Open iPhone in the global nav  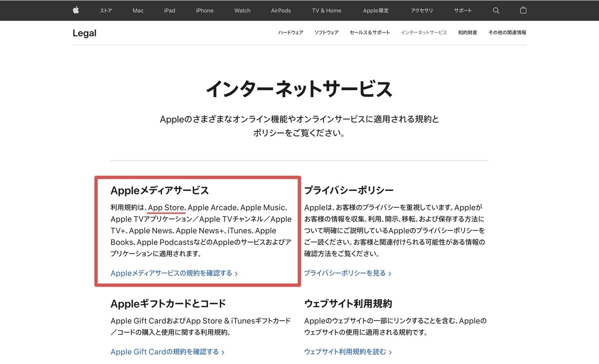click(x=205, y=10)
